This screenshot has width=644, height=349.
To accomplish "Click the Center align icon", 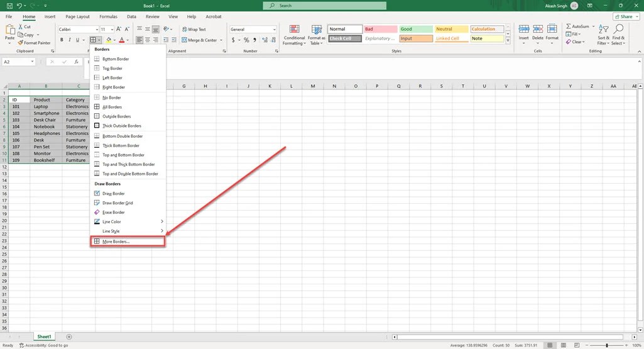I will point(148,40).
